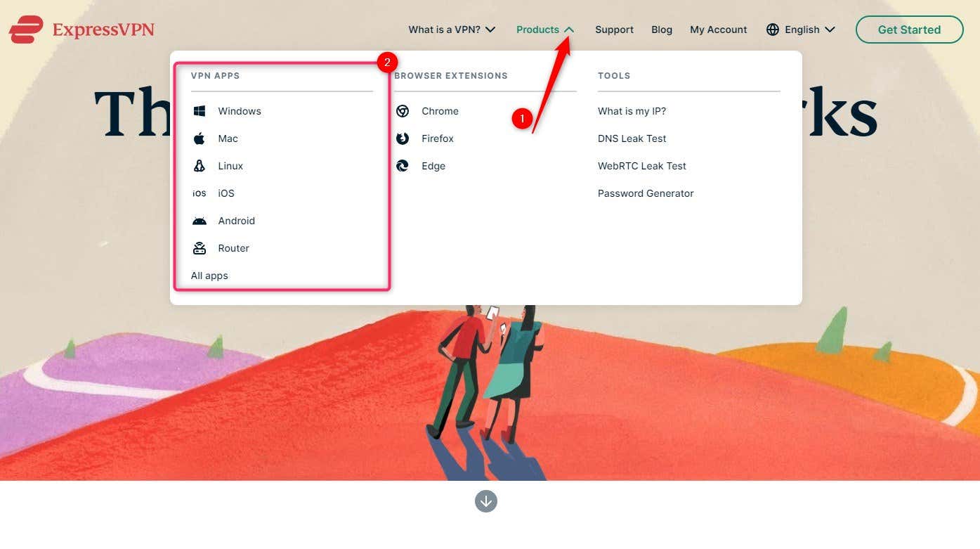Expand the What is a VPN? menu
The width and height of the screenshot is (980, 549).
click(452, 30)
